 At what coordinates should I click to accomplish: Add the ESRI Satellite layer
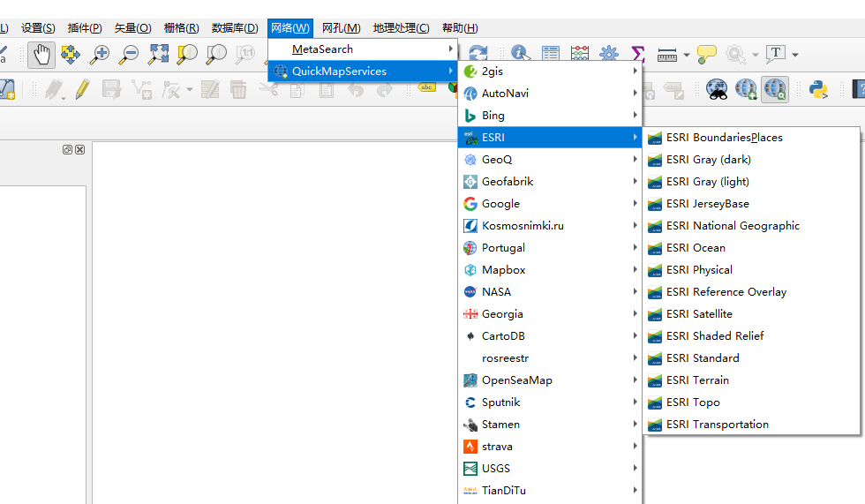[x=751, y=313]
